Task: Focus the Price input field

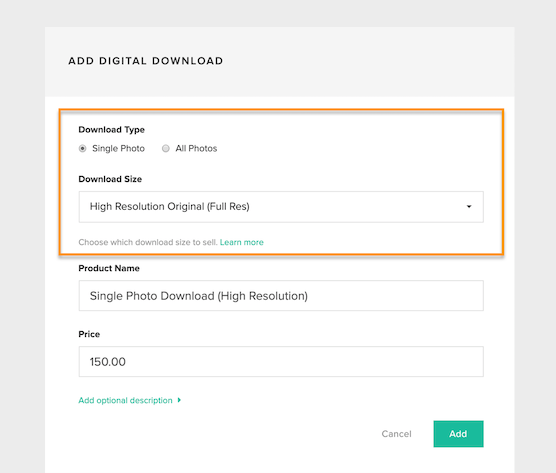Action: tap(281, 362)
